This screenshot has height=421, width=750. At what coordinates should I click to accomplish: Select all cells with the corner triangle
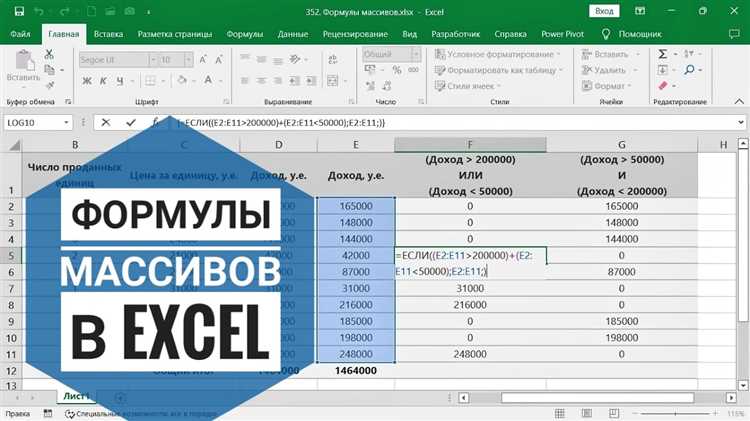tap(14, 145)
